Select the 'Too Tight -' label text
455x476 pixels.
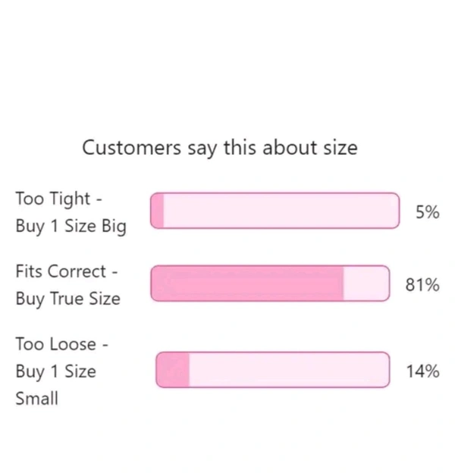click(58, 199)
